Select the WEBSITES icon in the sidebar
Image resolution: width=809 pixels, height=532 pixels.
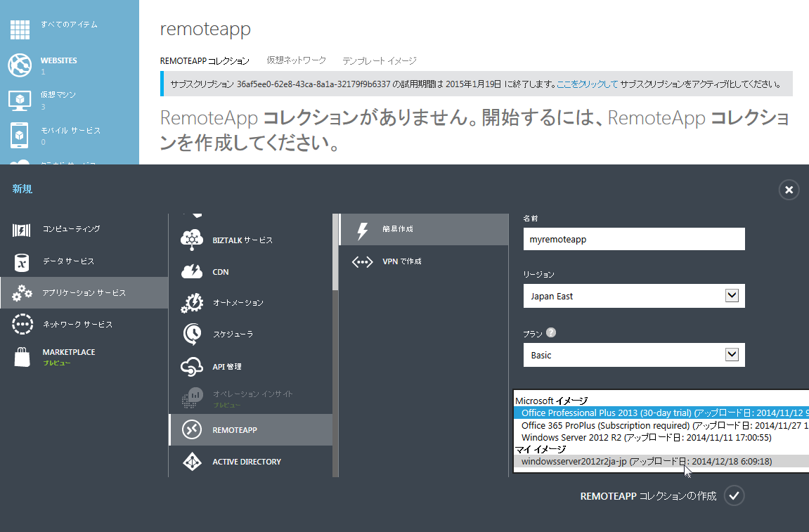[x=20, y=65]
